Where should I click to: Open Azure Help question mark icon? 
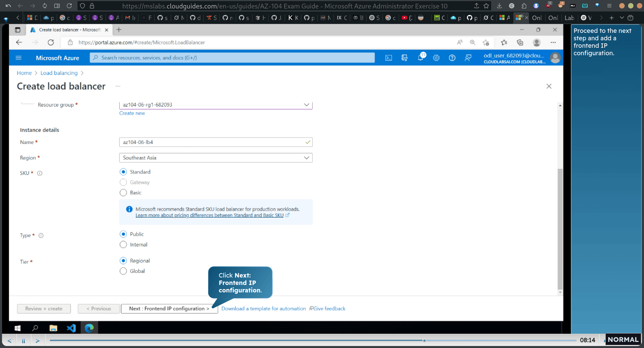pos(452,58)
